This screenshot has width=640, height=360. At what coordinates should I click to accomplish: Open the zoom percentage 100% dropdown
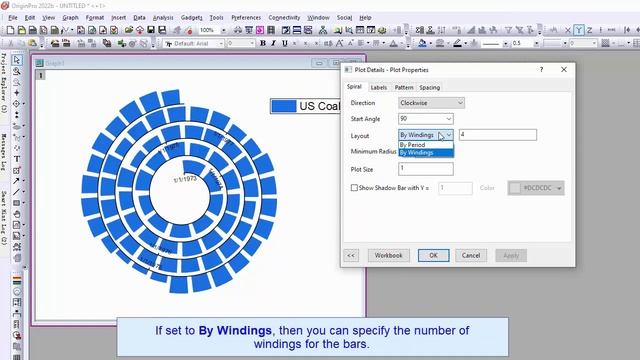pos(223,30)
